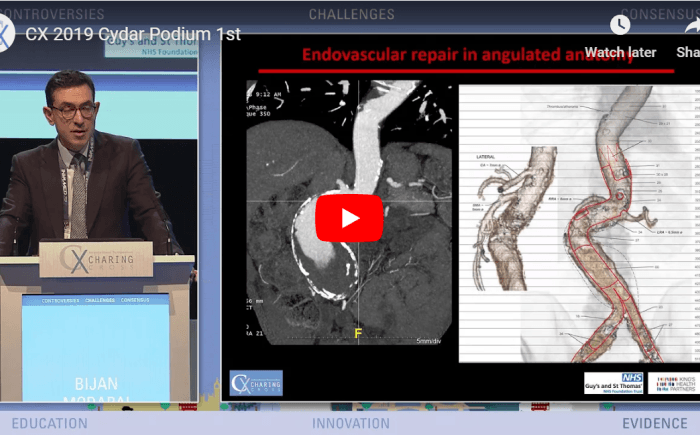Click the channel avatar logo beside the title
The height and width of the screenshot is (435, 700).
click(x=6, y=33)
